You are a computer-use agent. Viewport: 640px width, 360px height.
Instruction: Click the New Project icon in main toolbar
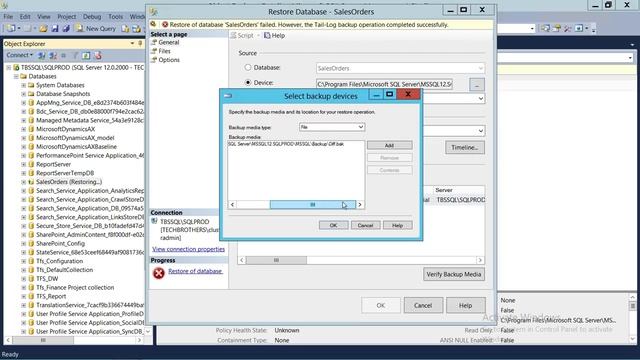coord(11,29)
